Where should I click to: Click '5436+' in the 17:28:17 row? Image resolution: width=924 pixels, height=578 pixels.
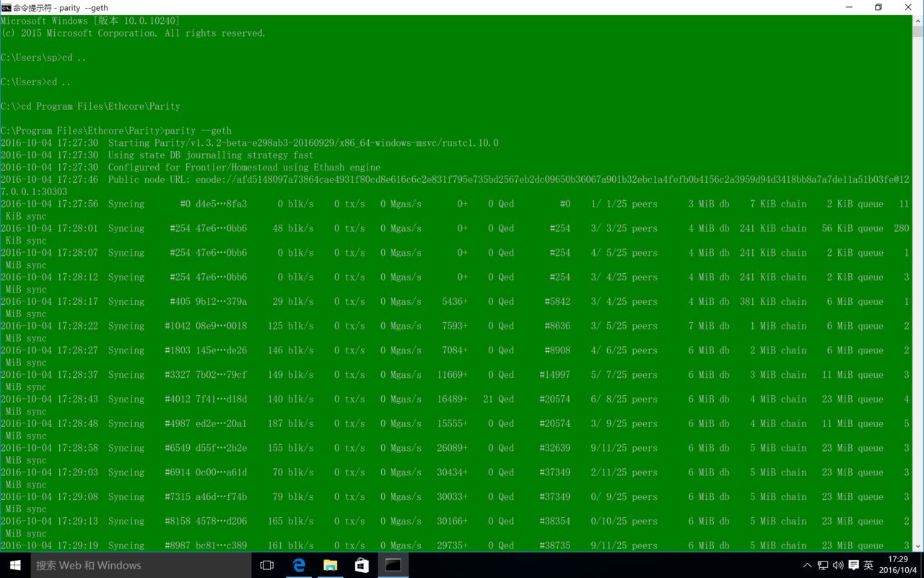[455, 302]
